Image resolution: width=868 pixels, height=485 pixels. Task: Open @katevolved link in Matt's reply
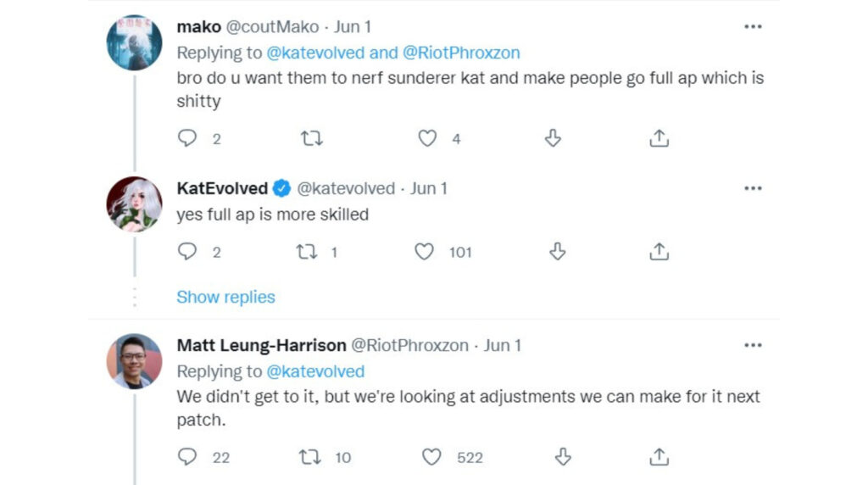tap(315, 371)
